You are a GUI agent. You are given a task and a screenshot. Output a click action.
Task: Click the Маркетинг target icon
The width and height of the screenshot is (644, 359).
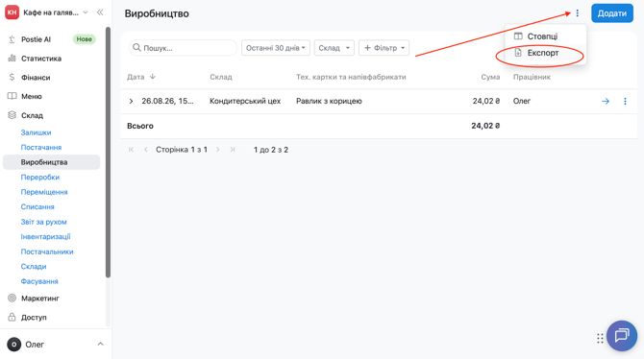12,298
